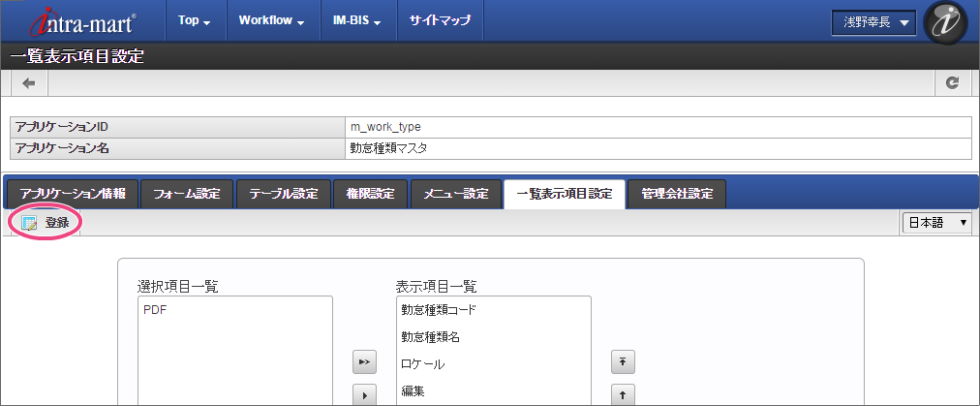980x406 pixels.
Task: Click the m_work_type application ID value
Action: [385, 126]
